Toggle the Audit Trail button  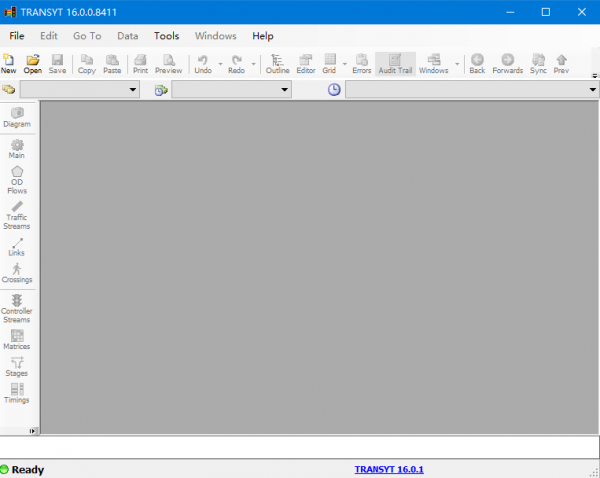point(395,64)
